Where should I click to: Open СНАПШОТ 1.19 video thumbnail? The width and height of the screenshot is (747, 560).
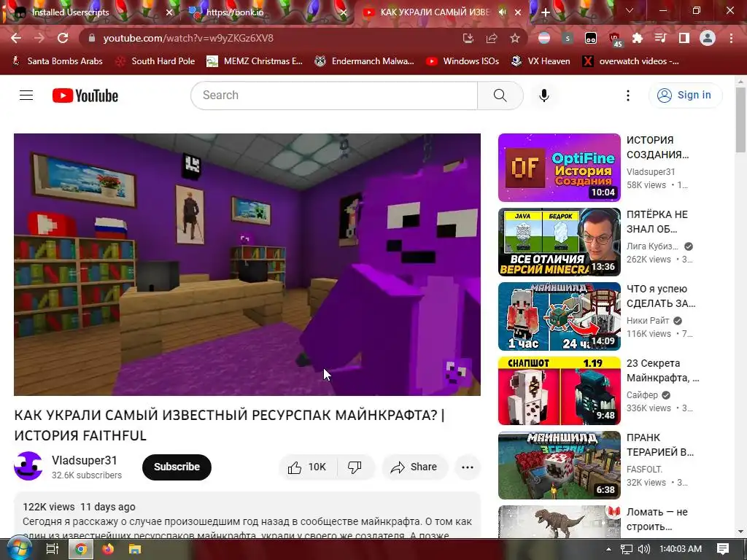560,391
